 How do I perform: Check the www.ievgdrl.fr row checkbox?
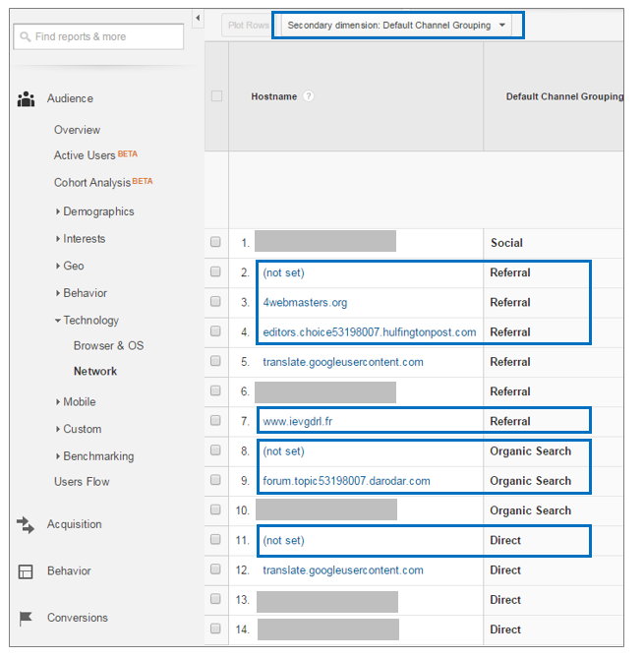point(215,420)
